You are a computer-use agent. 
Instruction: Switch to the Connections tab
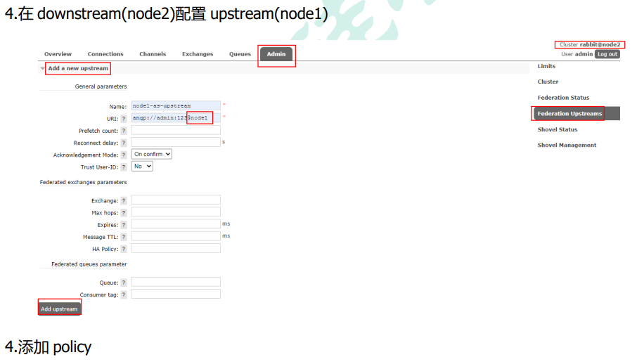point(105,54)
